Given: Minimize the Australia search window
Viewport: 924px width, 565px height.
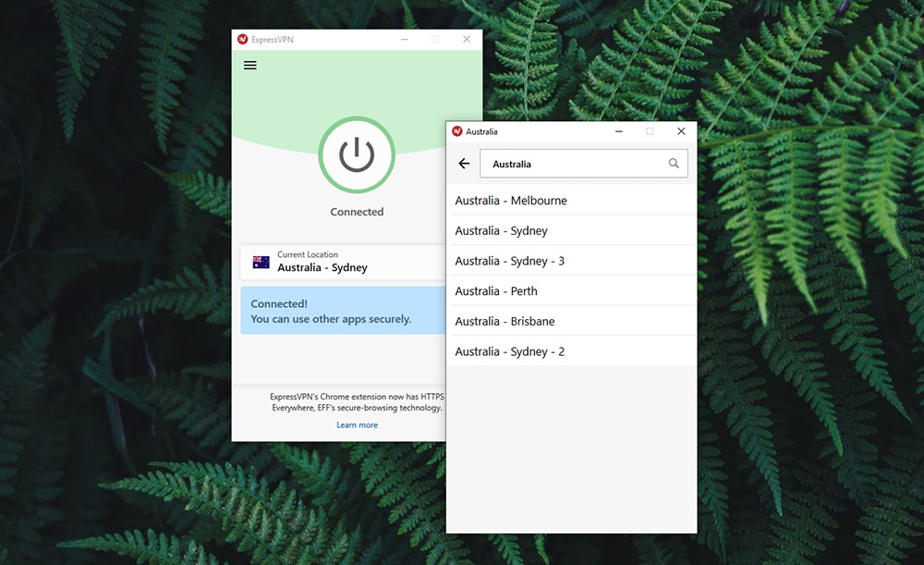Looking at the screenshot, I should 618,131.
